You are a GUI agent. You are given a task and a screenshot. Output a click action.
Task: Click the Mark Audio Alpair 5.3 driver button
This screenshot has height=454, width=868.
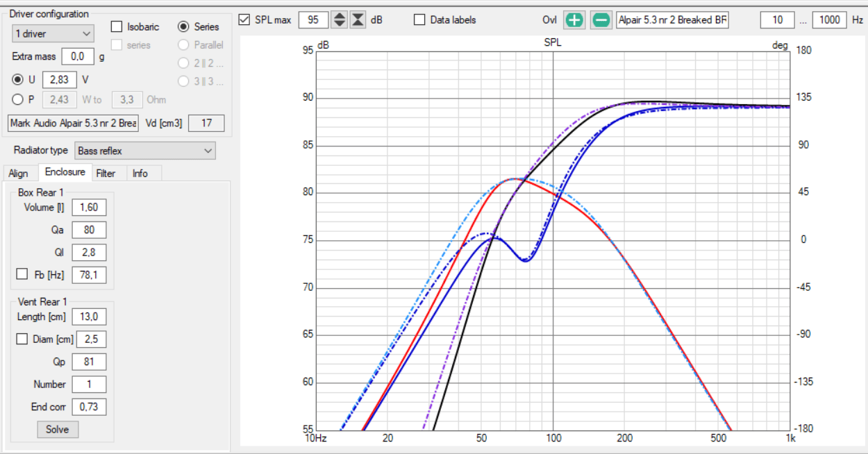[x=74, y=124]
